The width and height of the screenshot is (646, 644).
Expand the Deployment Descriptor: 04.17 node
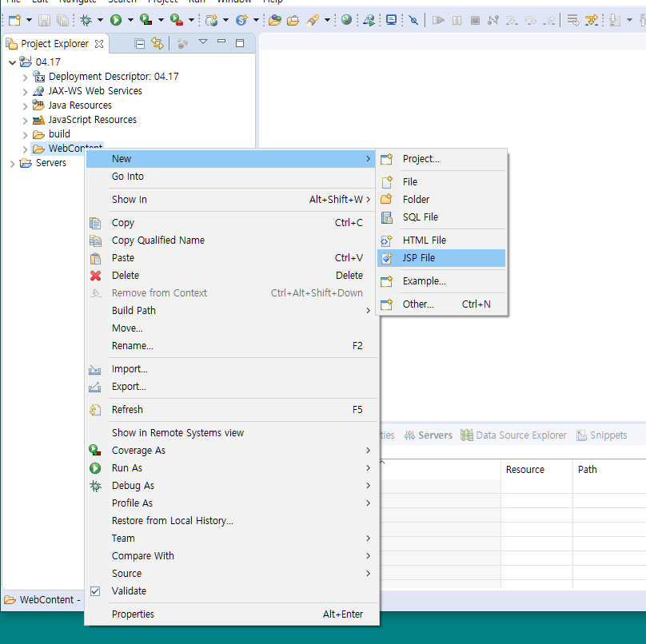point(25,77)
